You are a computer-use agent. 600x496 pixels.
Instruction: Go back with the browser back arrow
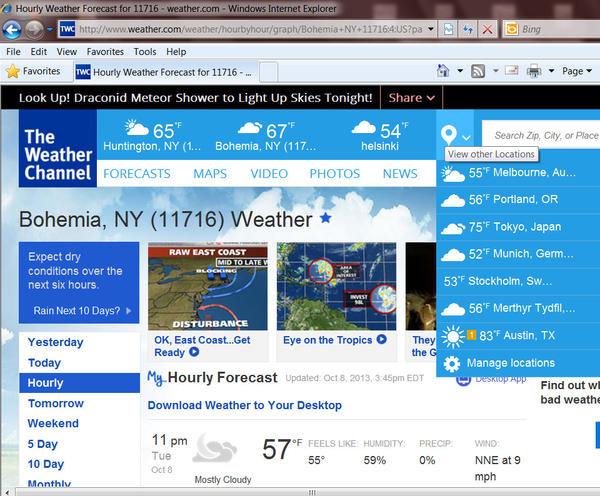[x=11, y=29]
